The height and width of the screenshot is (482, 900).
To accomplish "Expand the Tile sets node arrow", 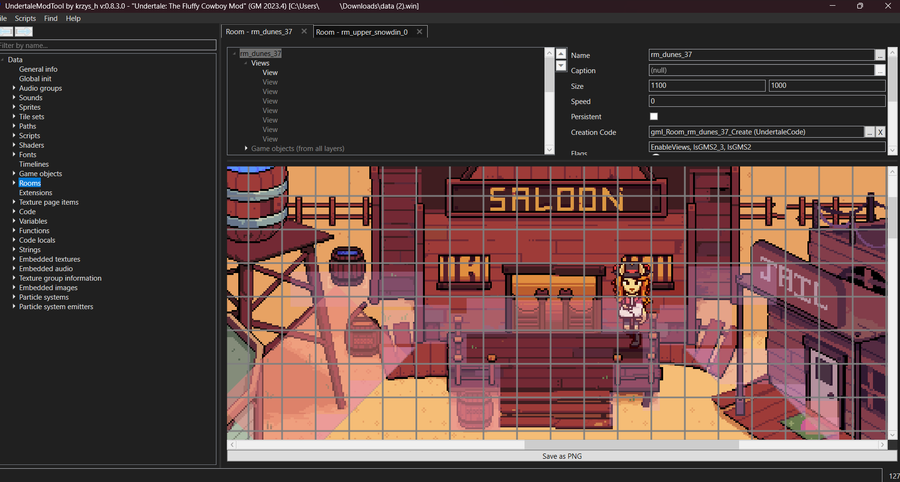I will coord(14,116).
